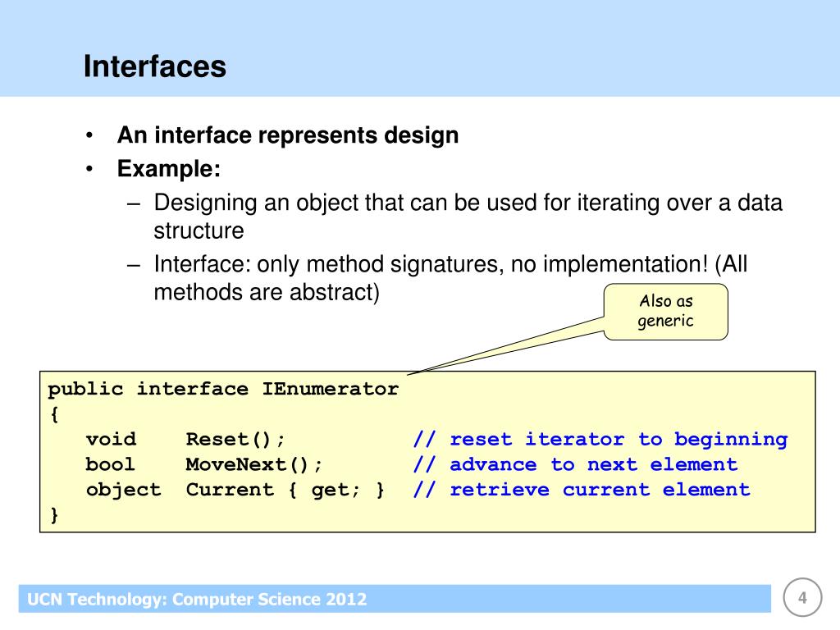Click the "Example:" bullet text
The image size is (840, 630).
[x=169, y=169]
